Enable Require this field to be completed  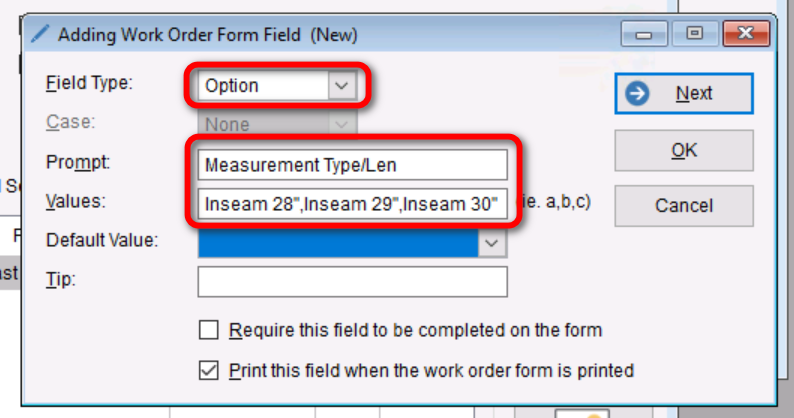click(209, 330)
